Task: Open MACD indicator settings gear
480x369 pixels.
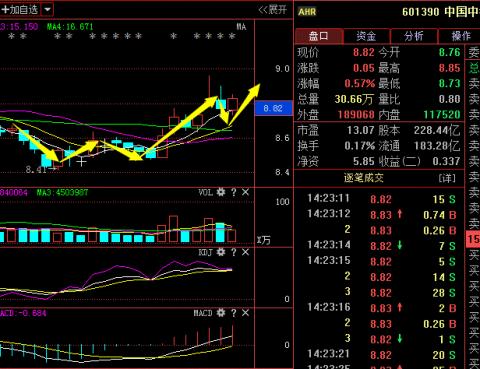Action: pos(221,313)
